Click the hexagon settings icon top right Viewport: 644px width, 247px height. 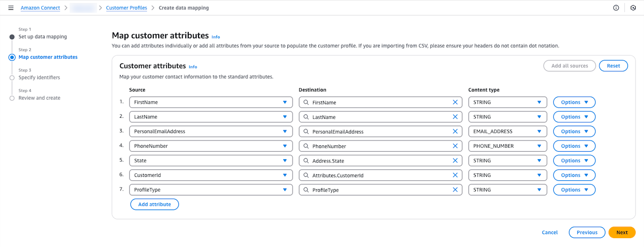tap(633, 8)
